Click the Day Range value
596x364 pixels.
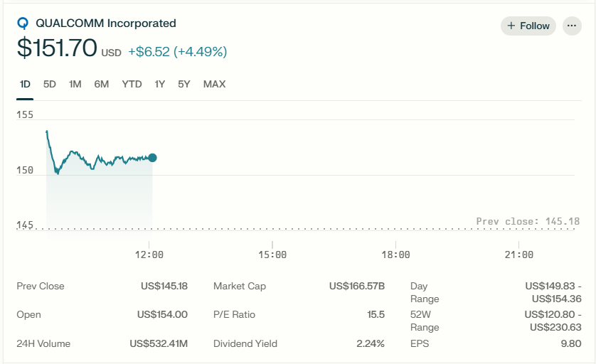click(x=553, y=292)
